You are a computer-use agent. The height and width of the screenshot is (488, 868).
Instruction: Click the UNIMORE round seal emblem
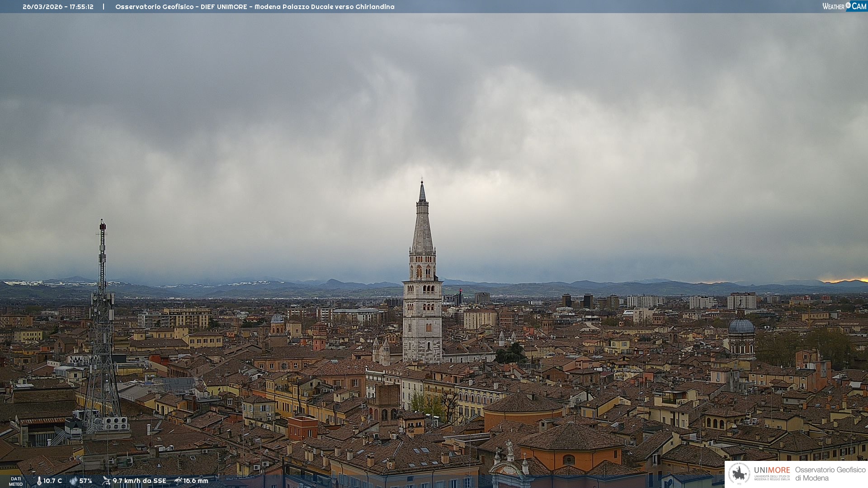point(739,474)
